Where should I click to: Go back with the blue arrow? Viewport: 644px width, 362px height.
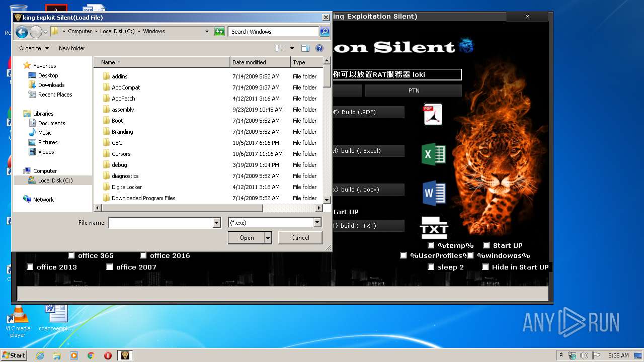(22, 32)
